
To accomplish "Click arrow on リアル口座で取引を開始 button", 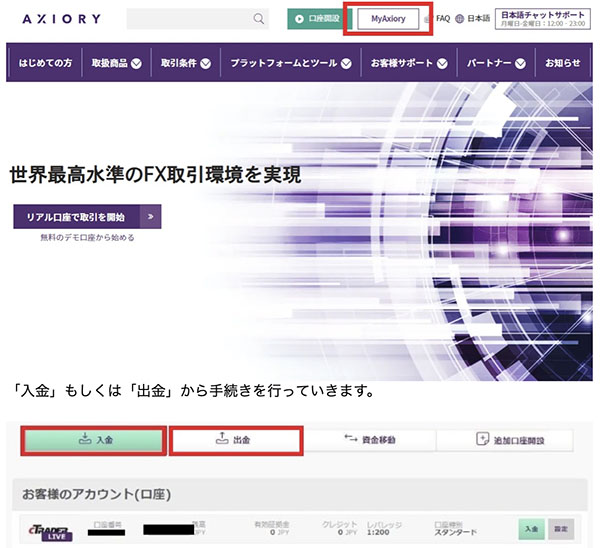I will point(151,217).
